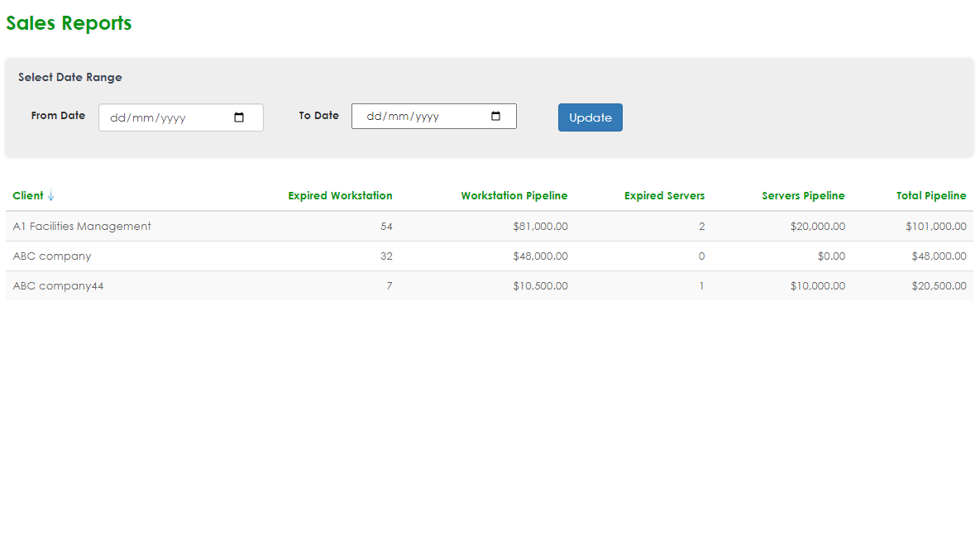Click the Select Date Range label
This screenshot has height=560, width=980.
pyautogui.click(x=70, y=77)
